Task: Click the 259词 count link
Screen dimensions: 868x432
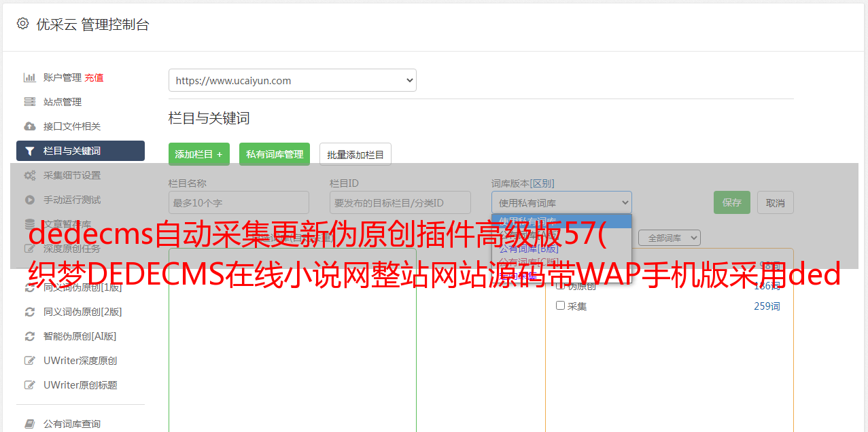Action: (x=767, y=306)
